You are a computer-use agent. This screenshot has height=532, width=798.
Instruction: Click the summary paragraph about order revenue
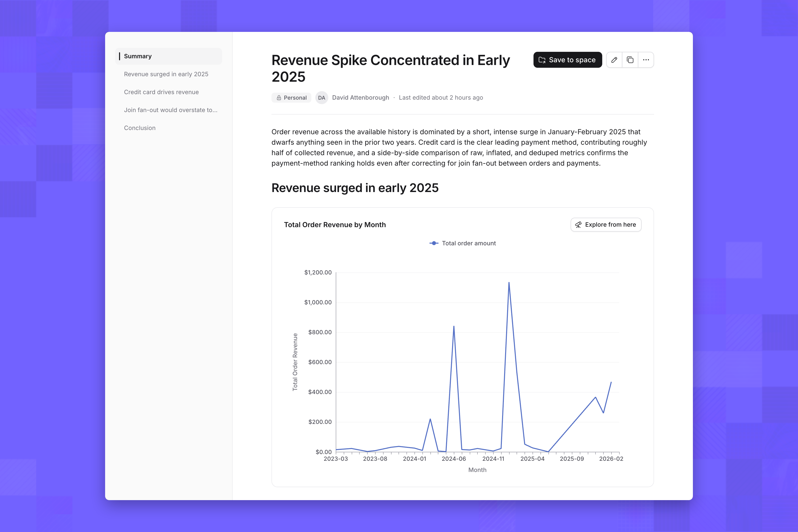[459, 148]
